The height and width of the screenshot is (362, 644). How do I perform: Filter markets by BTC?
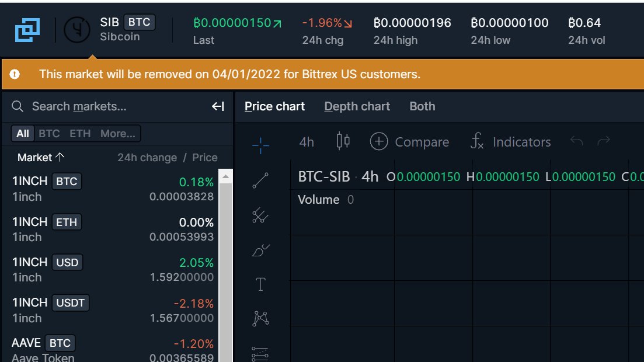pyautogui.click(x=49, y=134)
